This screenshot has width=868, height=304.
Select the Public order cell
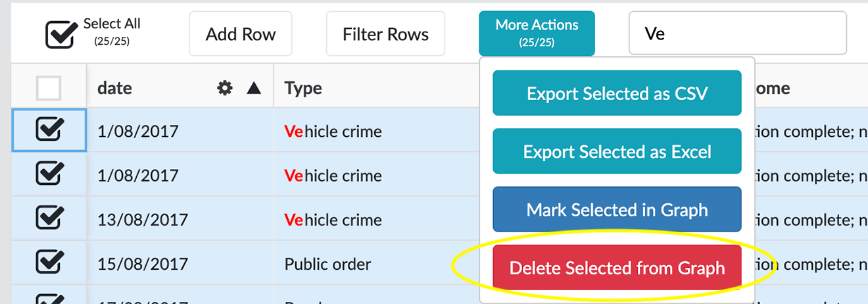[x=327, y=264]
